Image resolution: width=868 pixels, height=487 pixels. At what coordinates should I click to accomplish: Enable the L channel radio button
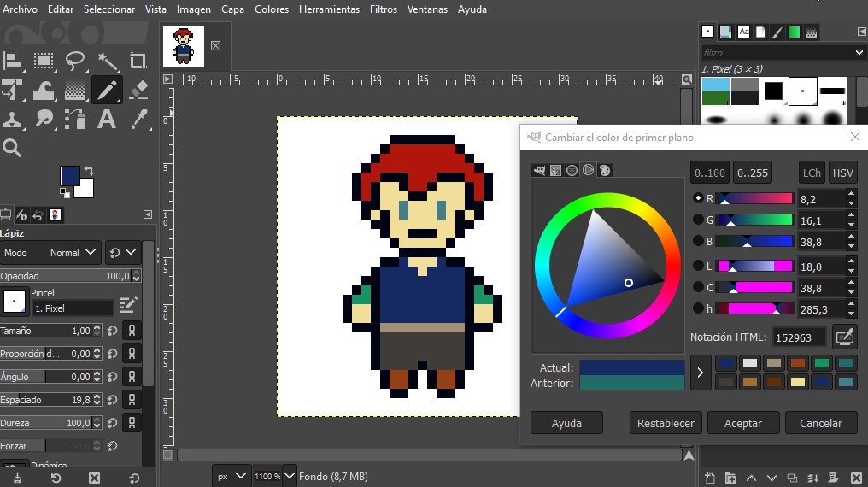tap(698, 266)
